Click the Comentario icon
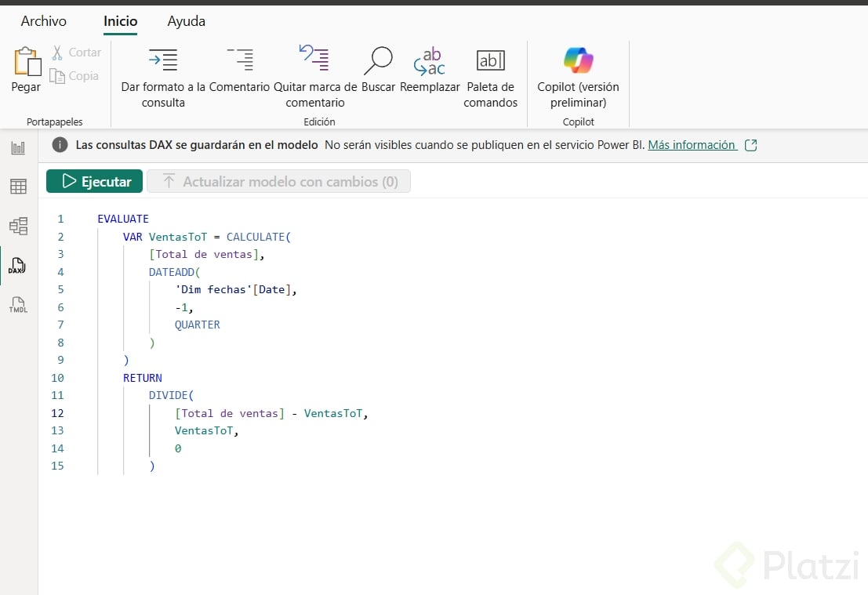Viewport: 868px width, 595px height. pyautogui.click(x=240, y=60)
